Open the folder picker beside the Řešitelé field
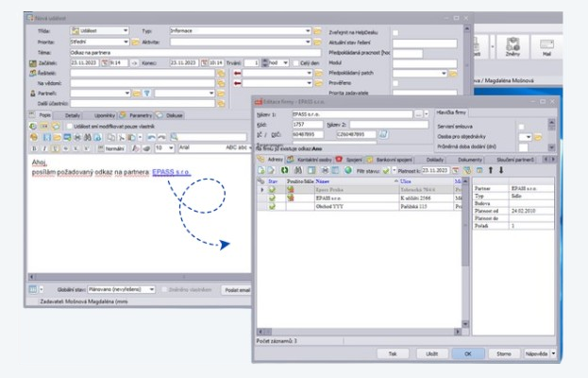The height and width of the screenshot is (378, 588). [221, 73]
